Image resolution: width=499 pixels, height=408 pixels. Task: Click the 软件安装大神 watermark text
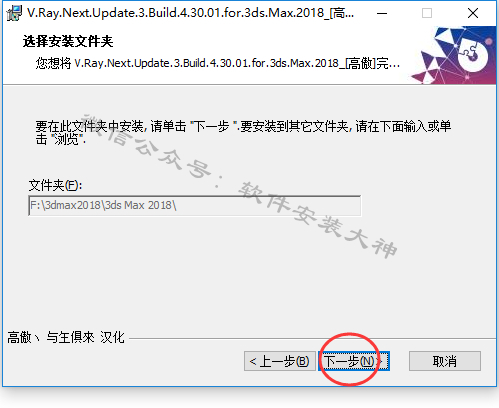[317, 220]
